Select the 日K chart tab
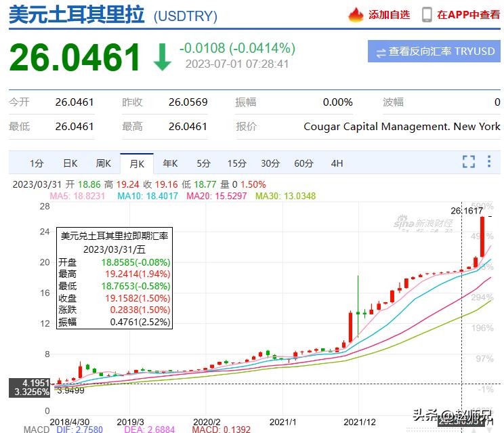The image size is (504, 433). click(x=70, y=163)
